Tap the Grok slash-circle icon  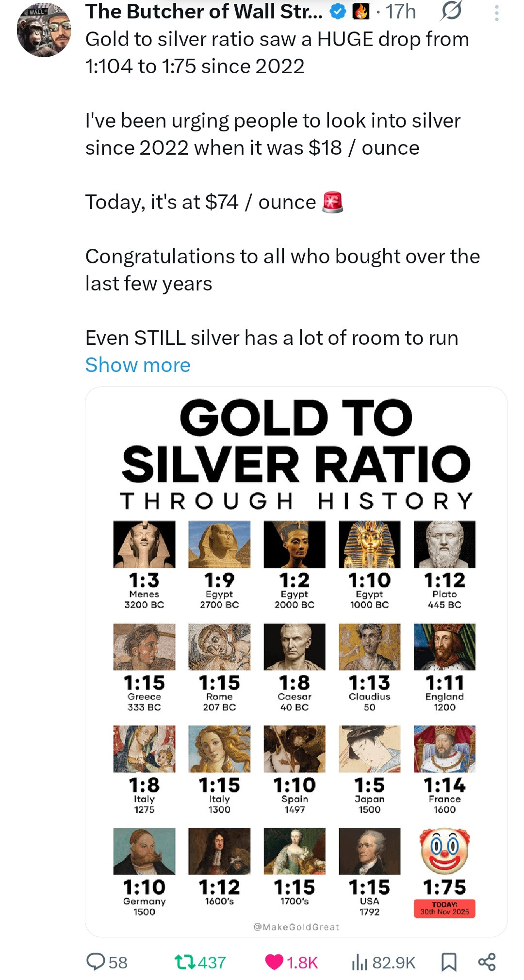[451, 11]
